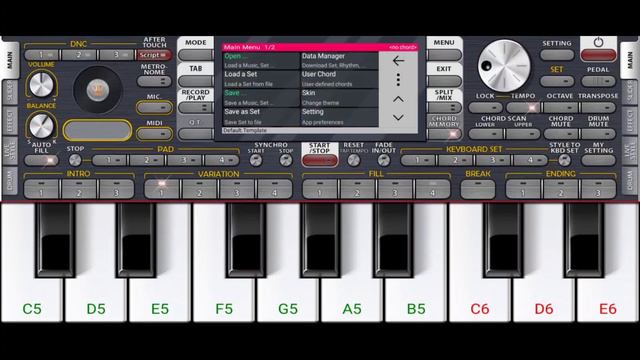Toggle DNC button 1
Image resolution: width=640 pixels, height=360 pixels.
(x=42, y=55)
